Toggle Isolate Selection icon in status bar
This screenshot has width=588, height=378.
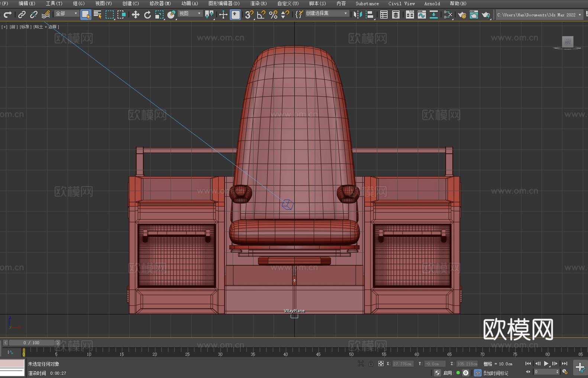pos(361,364)
